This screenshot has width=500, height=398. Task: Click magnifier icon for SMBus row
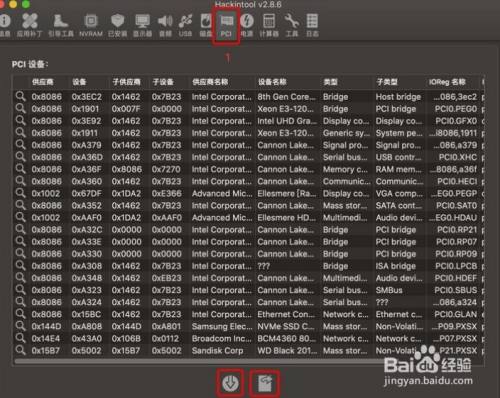point(20,290)
